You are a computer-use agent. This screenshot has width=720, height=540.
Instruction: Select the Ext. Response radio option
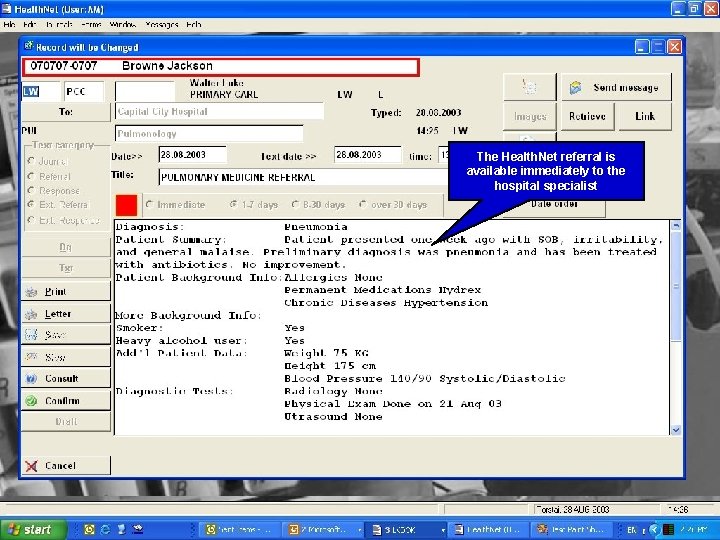tap(31, 220)
